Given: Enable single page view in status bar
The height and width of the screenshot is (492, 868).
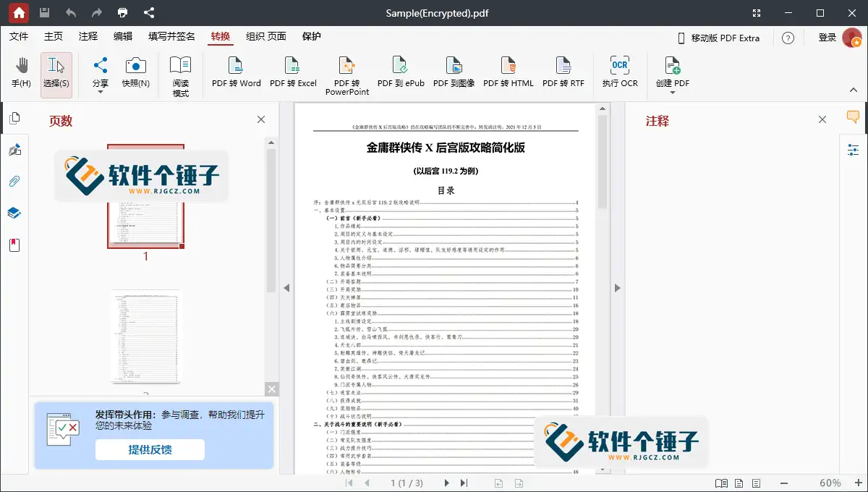Looking at the screenshot, I should pyautogui.click(x=739, y=483).
